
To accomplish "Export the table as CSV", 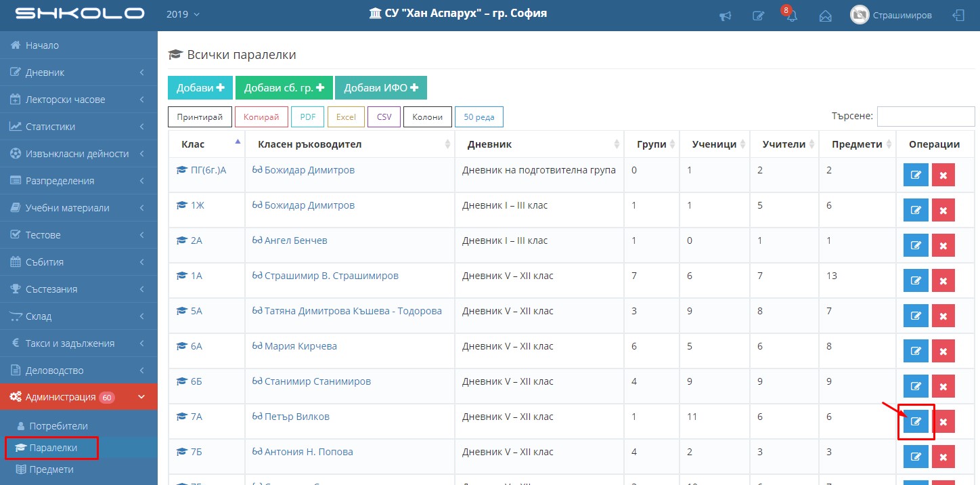I will [384, 117].
